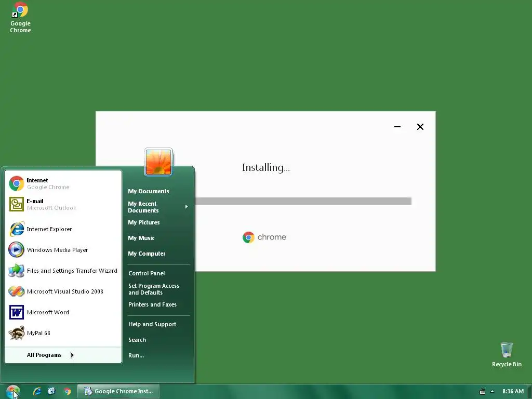Screen dimensions: 532x399
Task: Open Help and Support
Action: (x=152, y=324)
